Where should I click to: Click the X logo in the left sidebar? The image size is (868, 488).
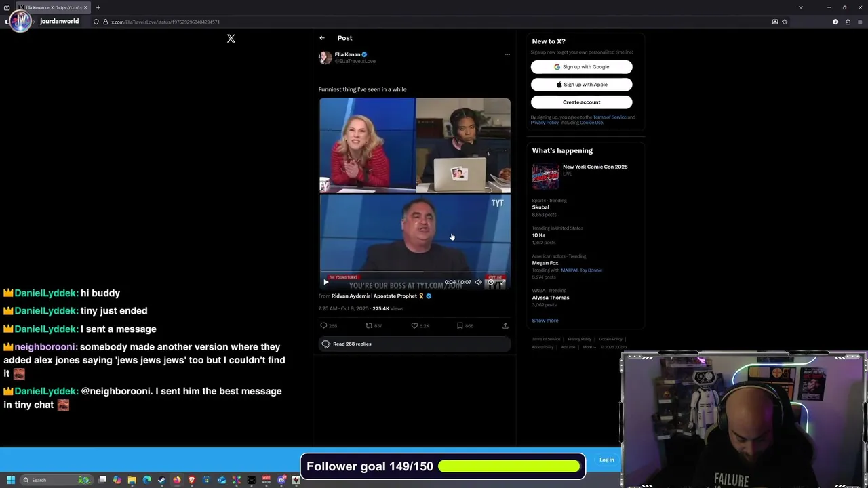(x=231, y=39)
